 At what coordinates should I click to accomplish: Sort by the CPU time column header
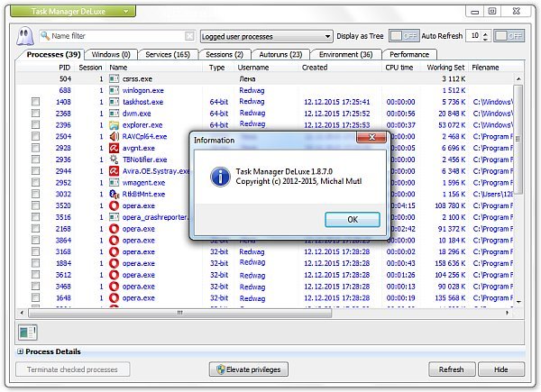(399, 68)
